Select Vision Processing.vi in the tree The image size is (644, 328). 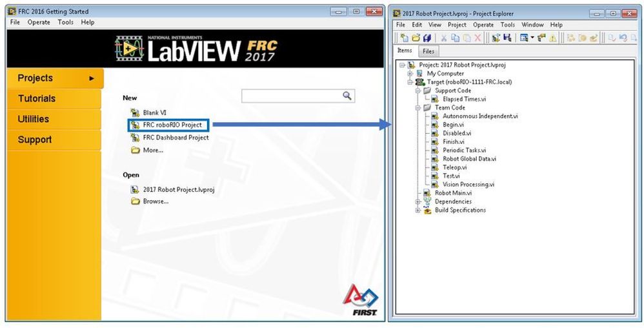click(x=468, y=185)
